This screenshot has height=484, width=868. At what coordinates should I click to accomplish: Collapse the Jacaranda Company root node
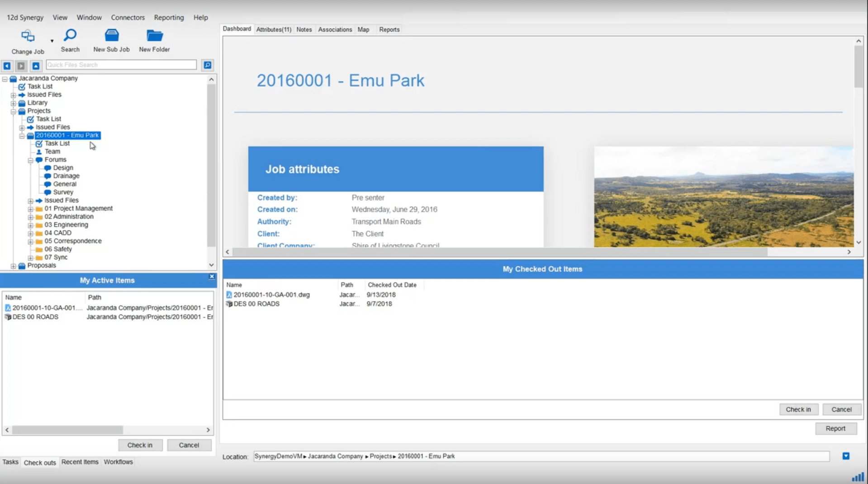pyautogui.click(x=5, y=79)
